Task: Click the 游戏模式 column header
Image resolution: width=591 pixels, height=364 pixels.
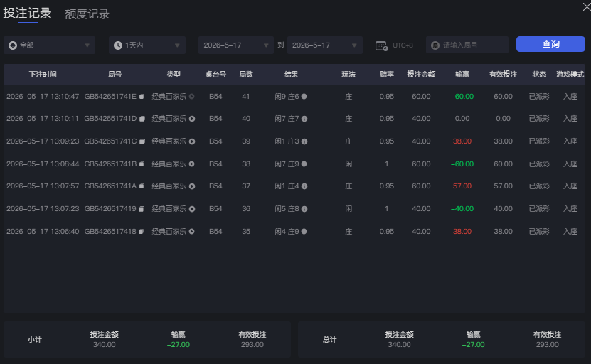Action: pos(570,75)
